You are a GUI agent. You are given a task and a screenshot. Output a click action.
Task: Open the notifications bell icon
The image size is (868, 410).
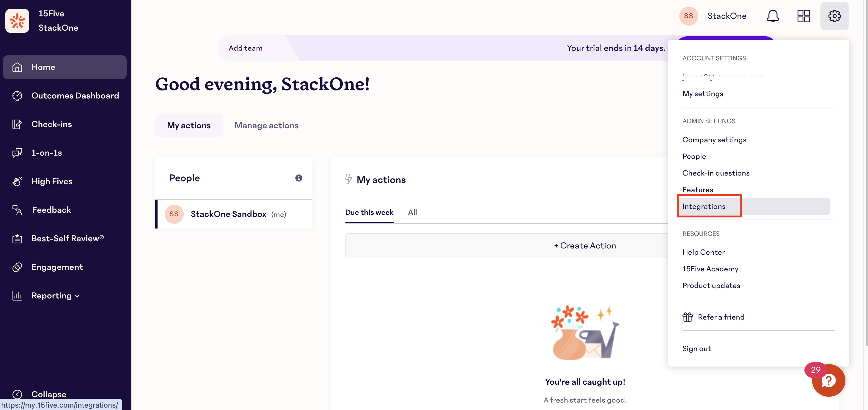pyautogui.click(x=772, y=16)
